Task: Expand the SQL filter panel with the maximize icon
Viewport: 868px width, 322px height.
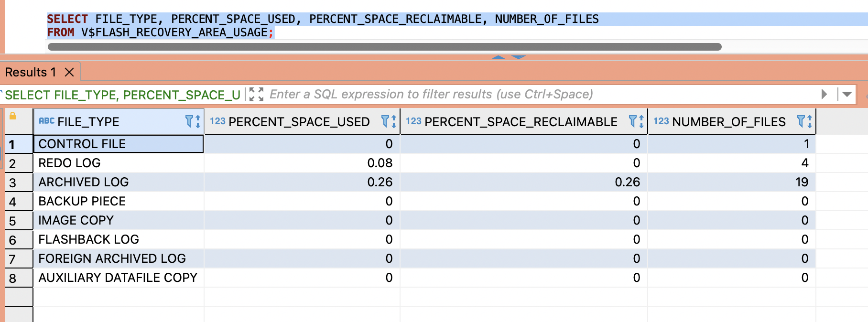Action: click(x=257, y=95)
